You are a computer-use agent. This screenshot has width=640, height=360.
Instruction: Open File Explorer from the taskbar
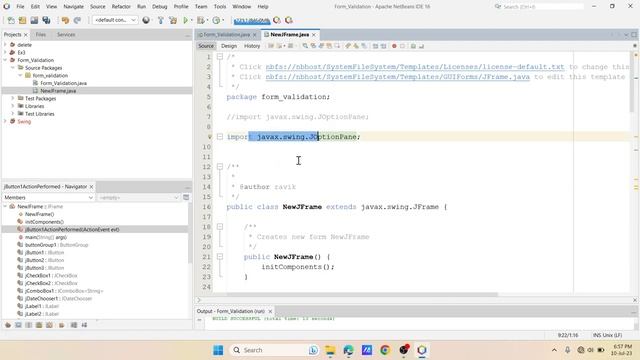coord(330,350)
